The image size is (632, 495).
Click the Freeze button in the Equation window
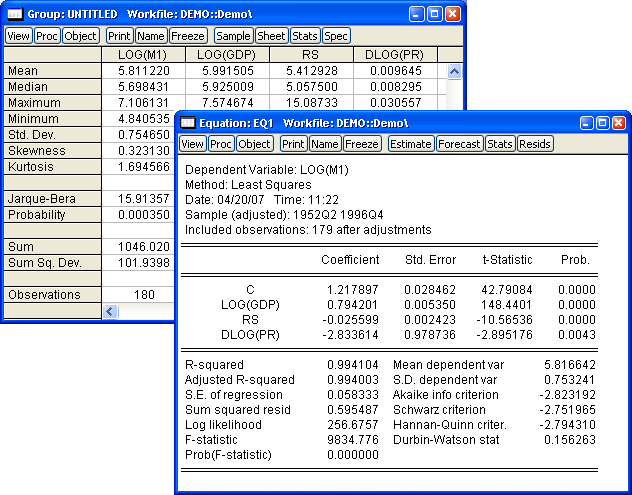tap(362, 144)
